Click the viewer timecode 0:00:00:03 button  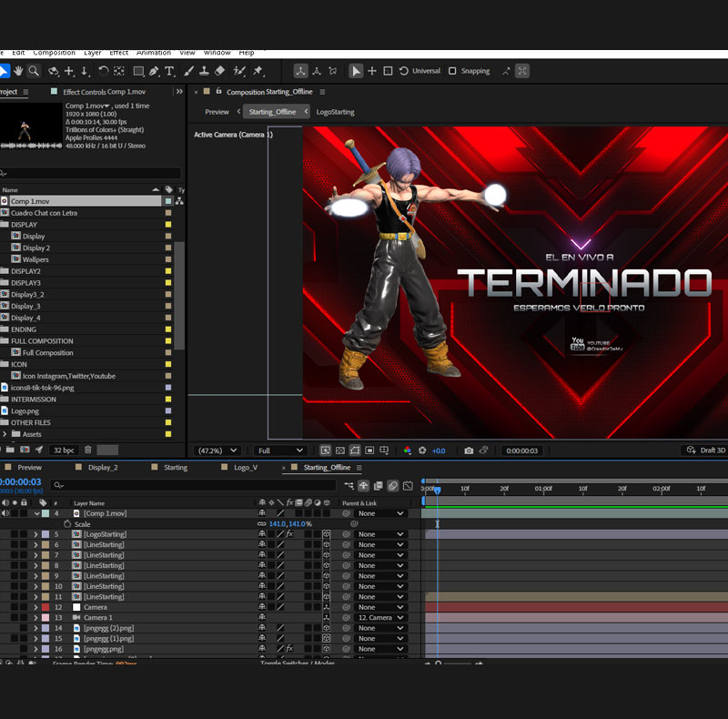(x=521, y=451)
